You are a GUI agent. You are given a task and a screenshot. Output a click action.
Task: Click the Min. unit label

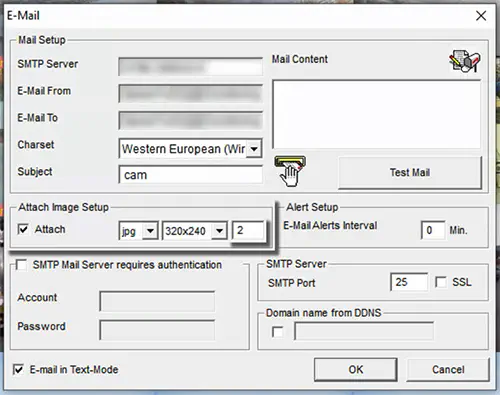click(458, 230)
